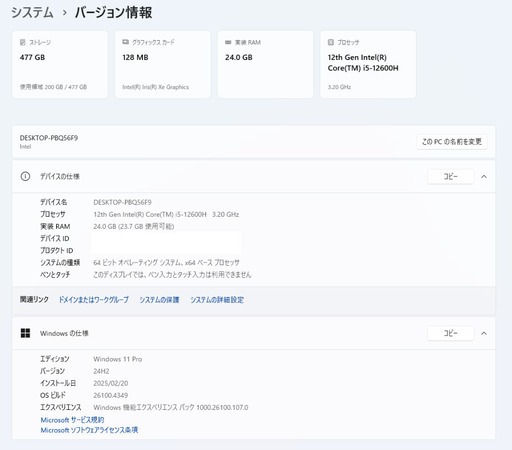Click the プロダクト ID label

57,250
